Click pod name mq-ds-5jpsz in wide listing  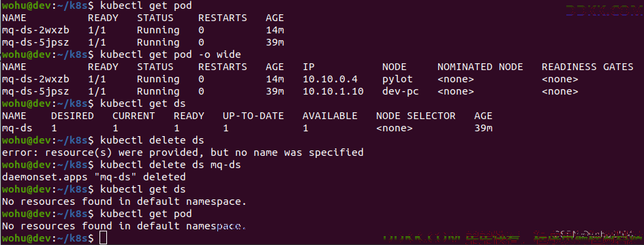[35, 91]
